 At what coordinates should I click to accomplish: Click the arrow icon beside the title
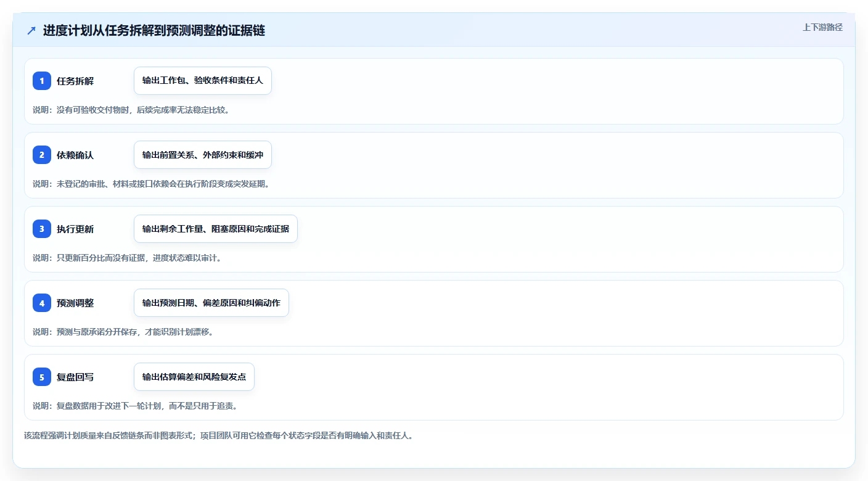(31, 30)
